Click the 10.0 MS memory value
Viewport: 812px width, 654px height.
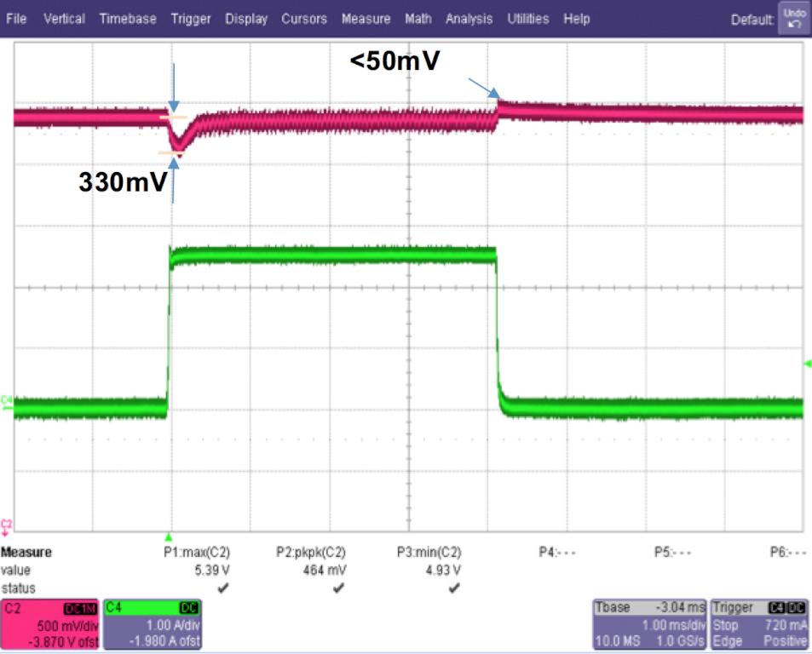pyautogui.click(x=618, y=641)
